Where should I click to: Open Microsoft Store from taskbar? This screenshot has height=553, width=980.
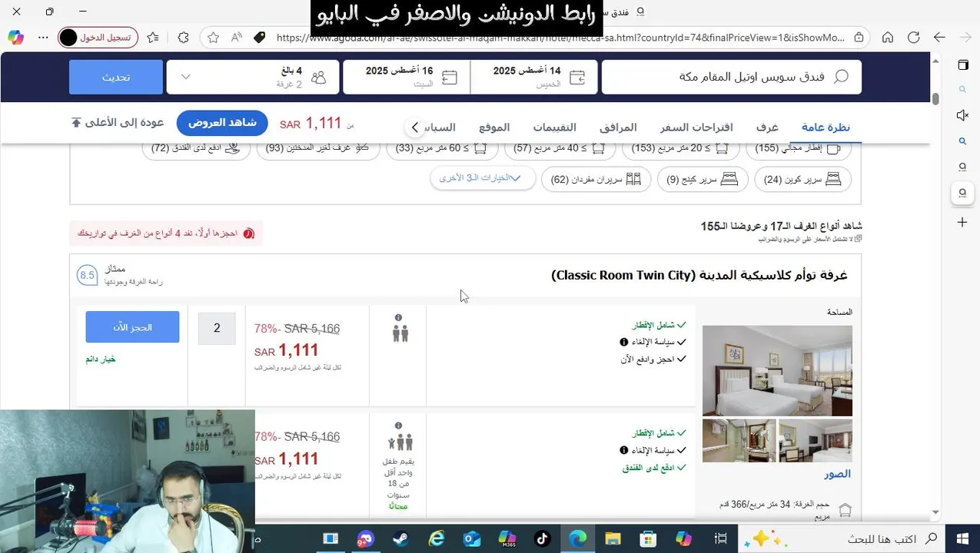coord(648,538)
